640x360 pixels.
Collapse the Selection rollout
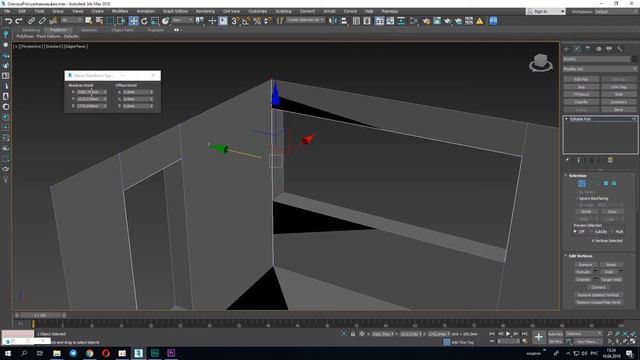(577, 176)
